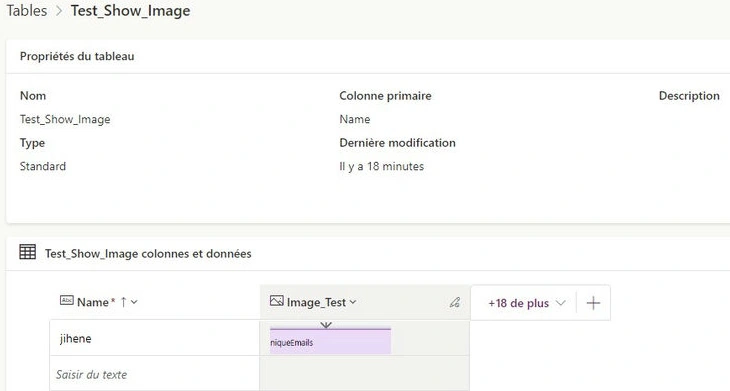Select the Il y a 18 minutes text
730x391 pixels.
(382, 166)
